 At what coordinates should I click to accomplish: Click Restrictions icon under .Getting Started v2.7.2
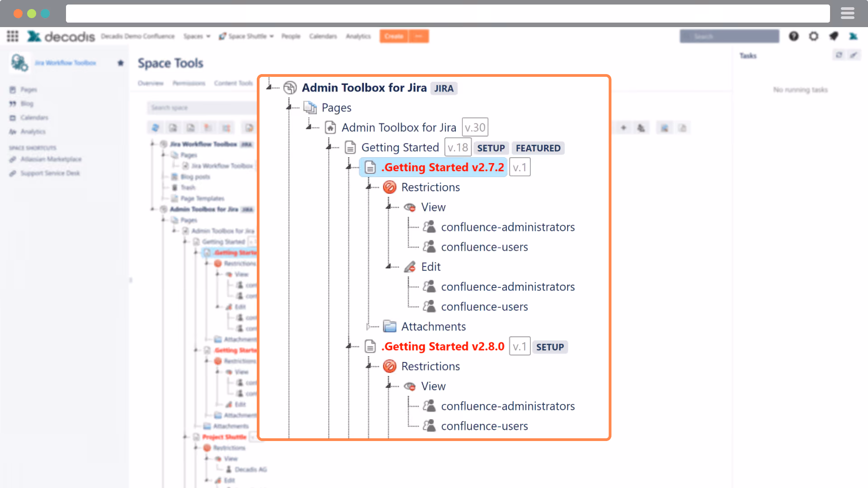[390, 187]
